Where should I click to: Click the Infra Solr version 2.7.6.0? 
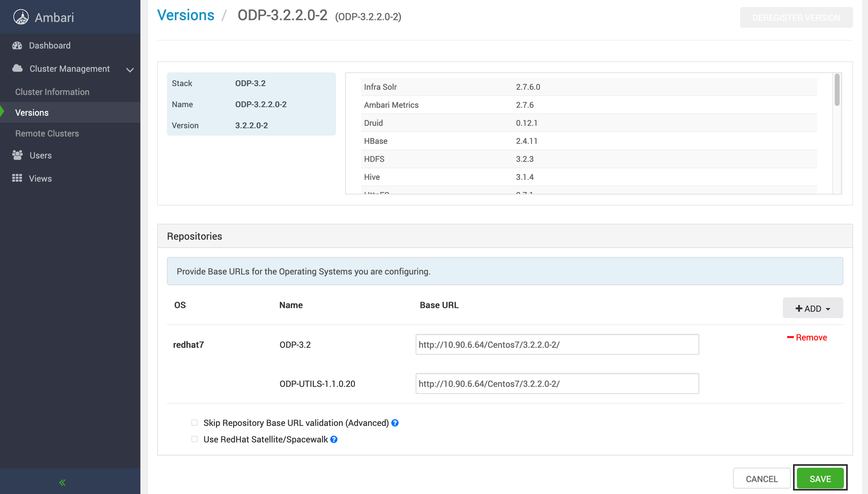[528, 87]
